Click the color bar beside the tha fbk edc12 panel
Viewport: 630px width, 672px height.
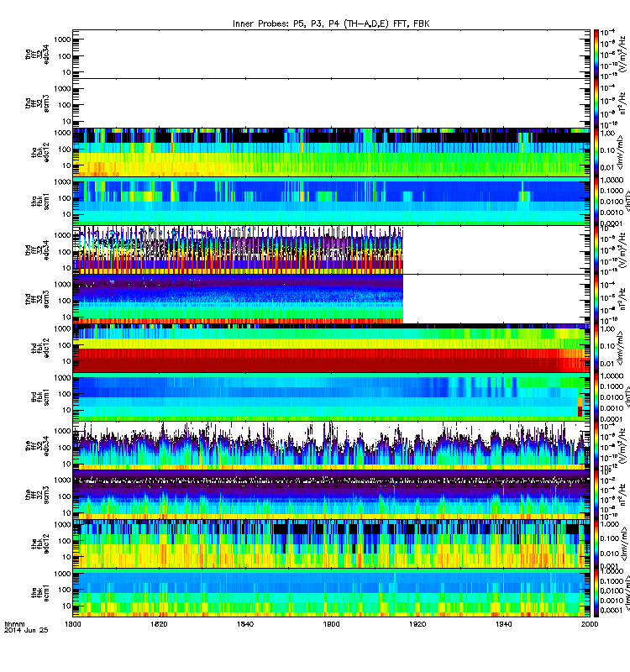click(x=596, y=152)
